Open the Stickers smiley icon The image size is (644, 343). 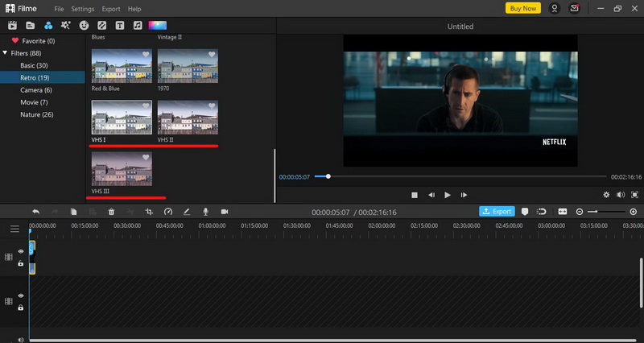click(84, 26)
